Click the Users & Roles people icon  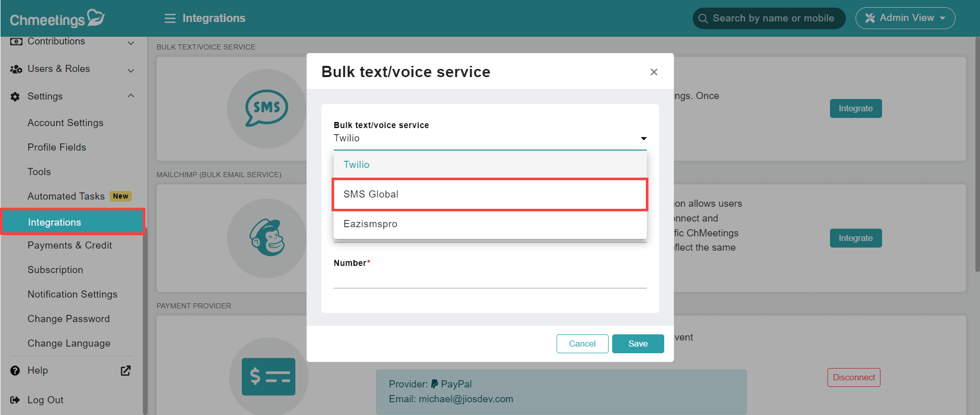click(16, 69)
